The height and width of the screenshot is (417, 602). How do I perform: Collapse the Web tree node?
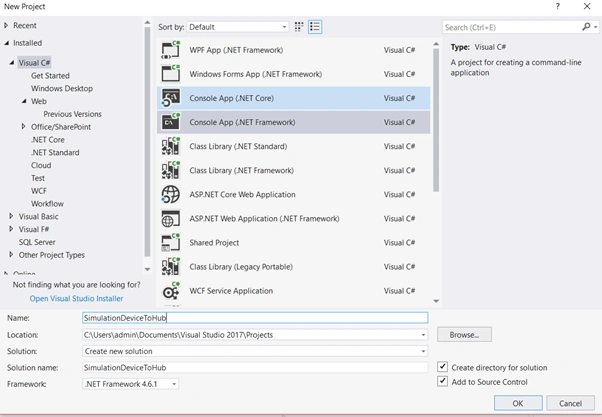(x=24, y=101)
